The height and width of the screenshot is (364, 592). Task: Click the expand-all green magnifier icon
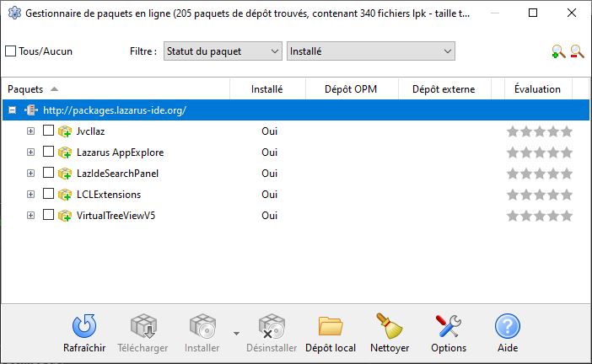[557, 52]
